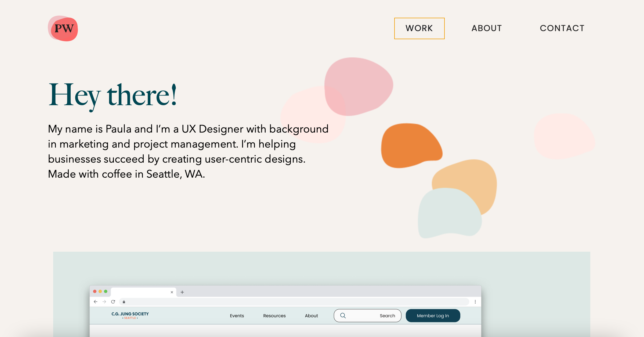Viewport: 644px width, 337px height.
Task: Click the text "Made with coffee in Seattle, WA."
Action: 126,174
